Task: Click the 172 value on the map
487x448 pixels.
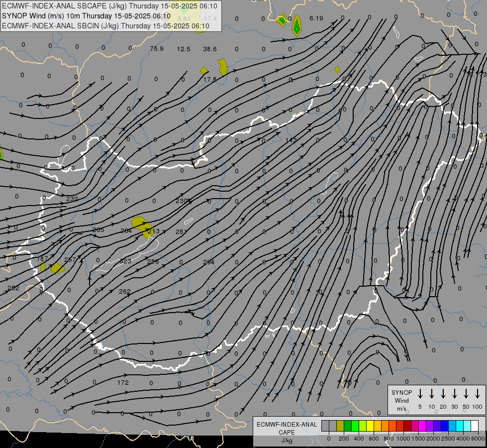Action: [x=123, y=382]
